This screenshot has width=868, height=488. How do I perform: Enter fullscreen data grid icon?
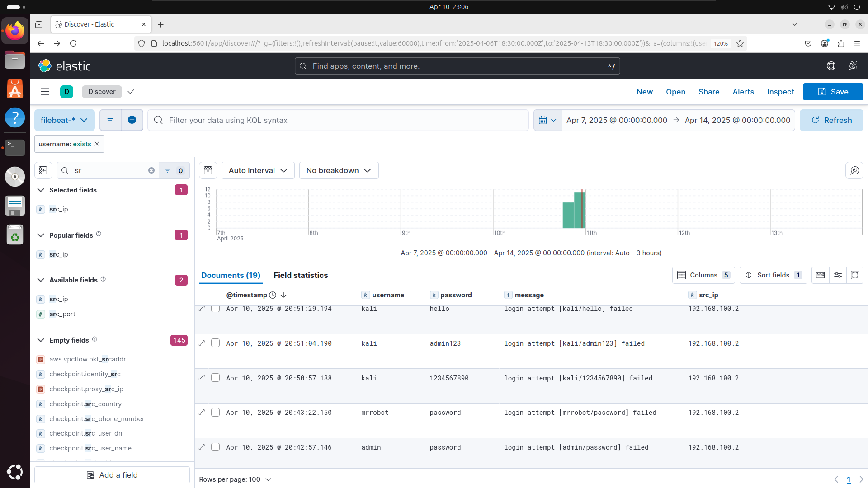click(x=855, y=275)
